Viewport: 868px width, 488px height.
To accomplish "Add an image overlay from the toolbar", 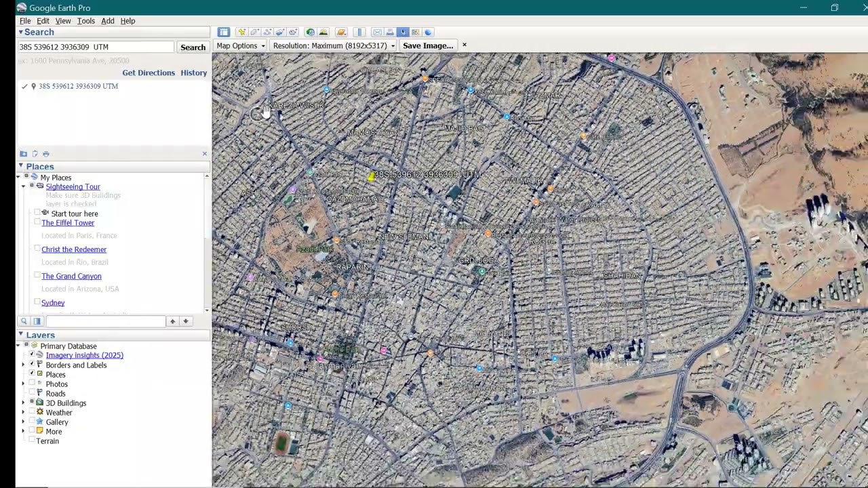I will click(280, 32).
